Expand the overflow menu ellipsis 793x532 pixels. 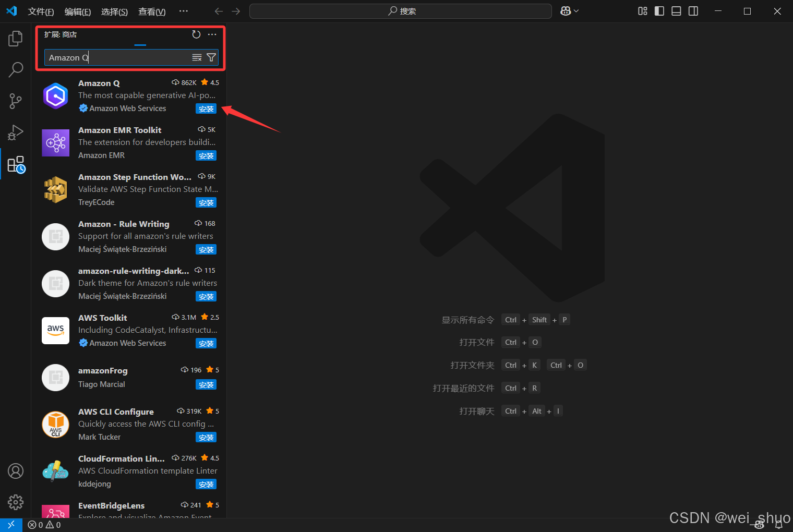(183, 11)
